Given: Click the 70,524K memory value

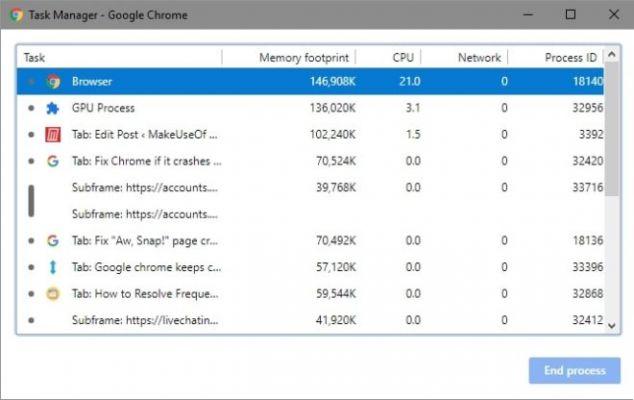Looking at the screenshot, I should tap(336, 161).
